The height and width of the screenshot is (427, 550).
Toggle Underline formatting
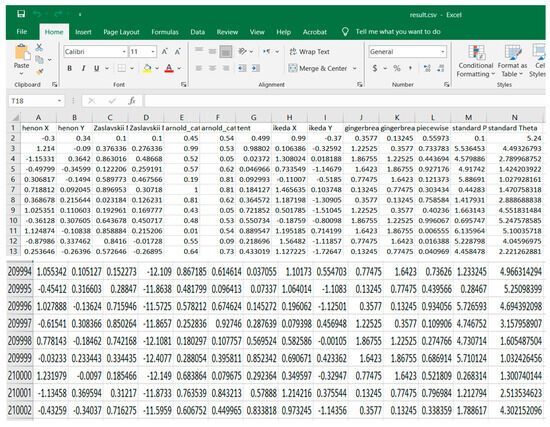pyautogui.click(x=96, y=68)
